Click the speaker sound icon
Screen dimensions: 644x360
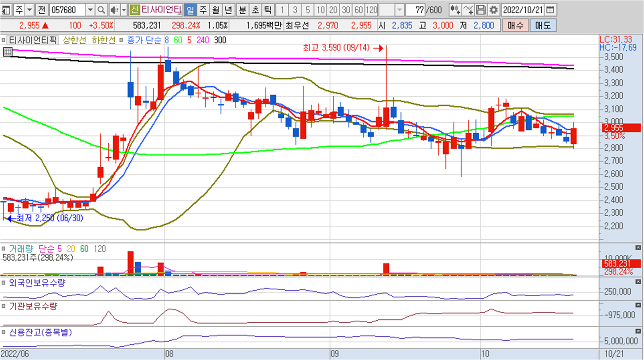(x=114, y=9)
